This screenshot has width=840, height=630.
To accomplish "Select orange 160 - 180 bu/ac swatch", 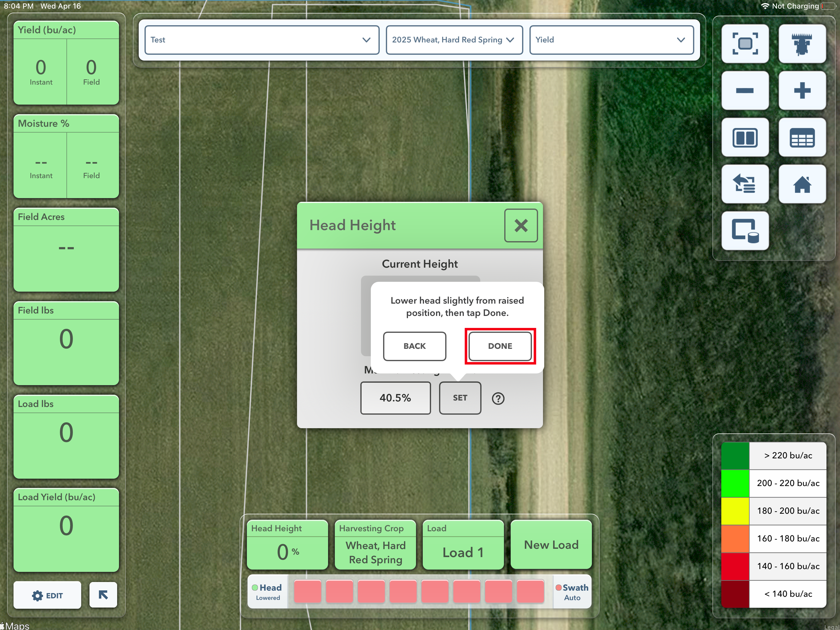I will point(735,538).
